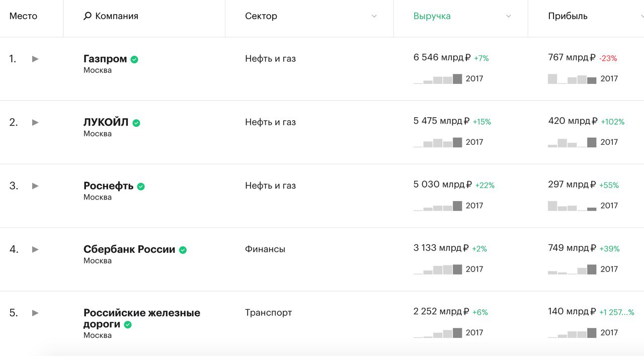Open the Прибыль column dropdown chevron
Screen dimensions: 644x356
641,17
